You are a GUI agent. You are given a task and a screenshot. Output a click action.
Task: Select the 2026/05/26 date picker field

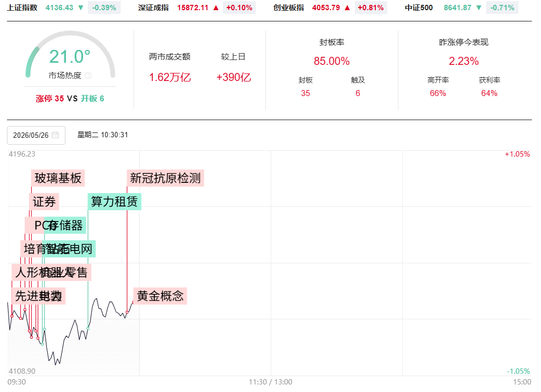(x=36, y=135)
